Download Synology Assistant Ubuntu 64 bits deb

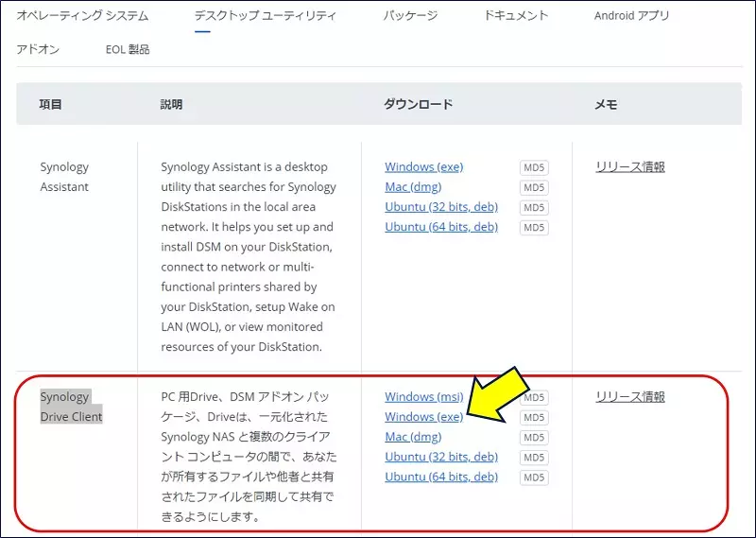[441, 227]
